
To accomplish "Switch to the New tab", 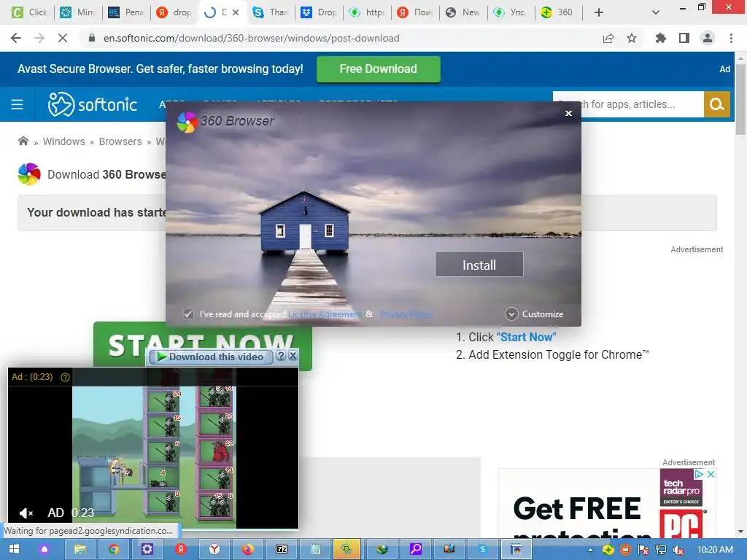I will coord(463,12).
